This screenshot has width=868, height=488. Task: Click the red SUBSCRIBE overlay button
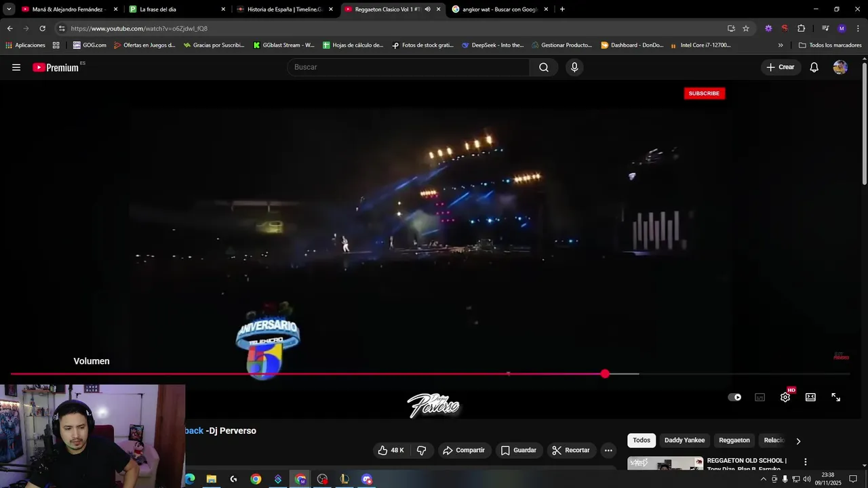[x=704, y=94]
